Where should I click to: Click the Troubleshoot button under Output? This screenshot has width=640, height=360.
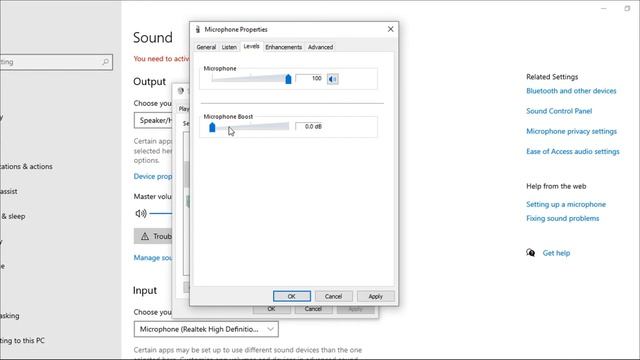(153, 236)
